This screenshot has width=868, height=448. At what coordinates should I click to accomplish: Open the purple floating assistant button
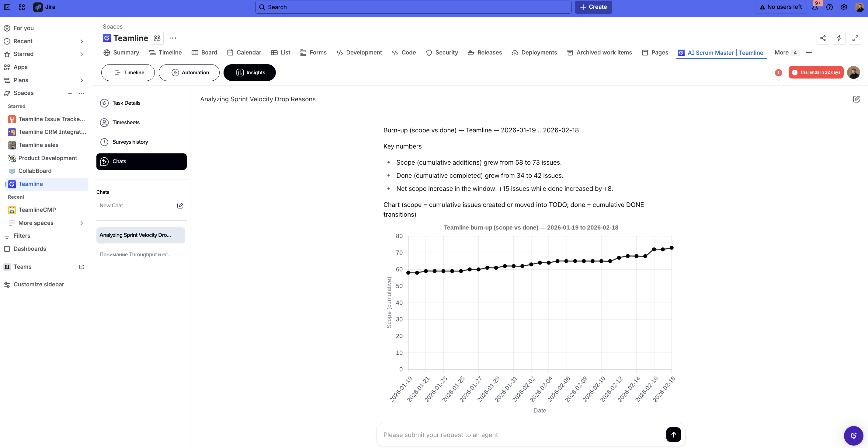tap(853, 436)
